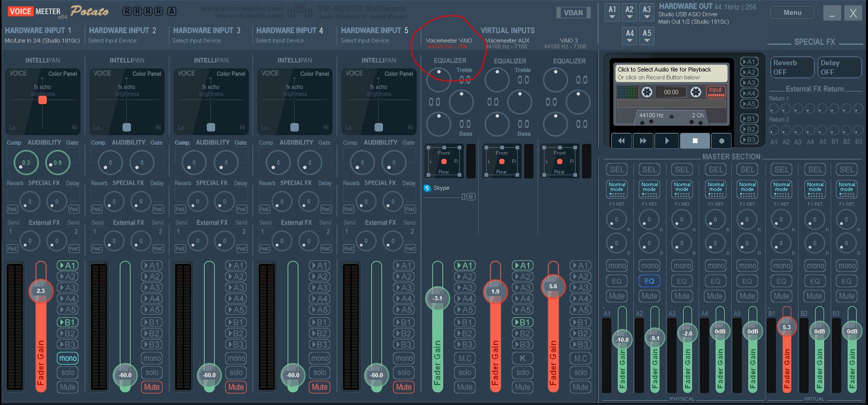Toggle the Delay effect on

pyautogui.click(x=839, y=67)
